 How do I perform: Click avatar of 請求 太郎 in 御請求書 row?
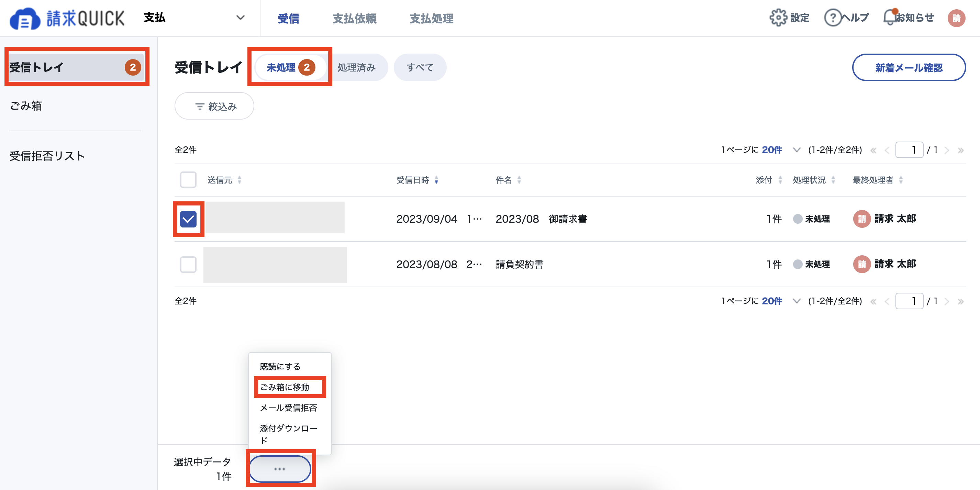click(x=862, y=219)
